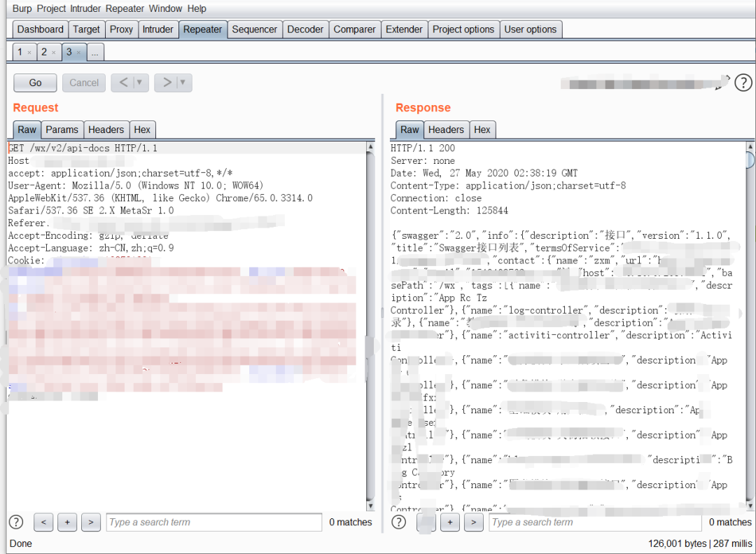Switch to the Target tab
The width and height of the screenshot is (756, 554).
[x=86, y=29]
